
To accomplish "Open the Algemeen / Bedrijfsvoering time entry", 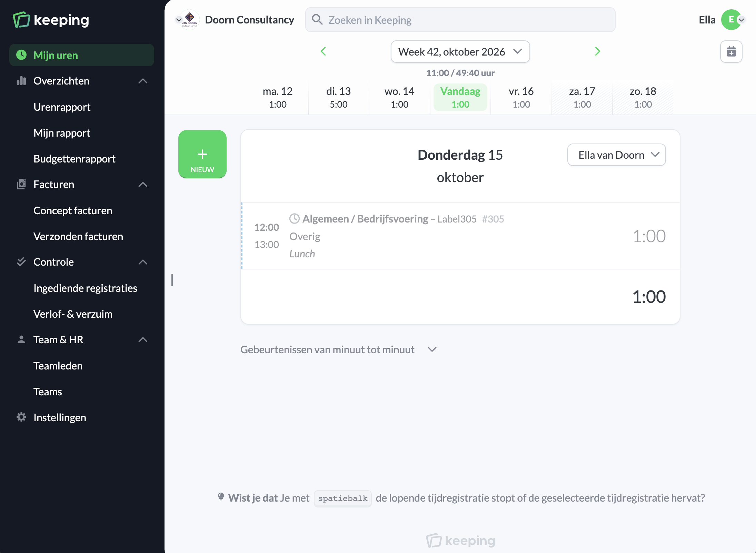I will [x=460, y=236].
